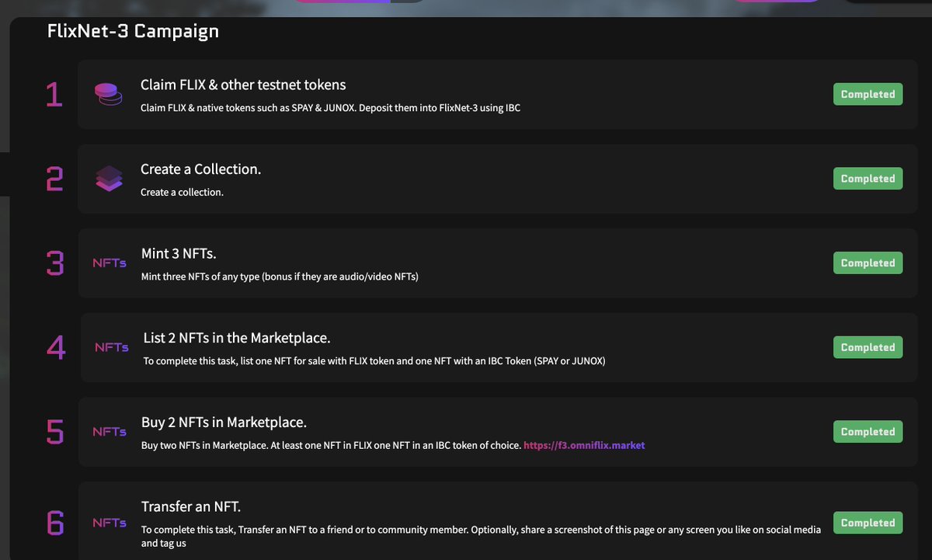Click step number 2 of the campaign
932x560 pixels.
[54, 179]
